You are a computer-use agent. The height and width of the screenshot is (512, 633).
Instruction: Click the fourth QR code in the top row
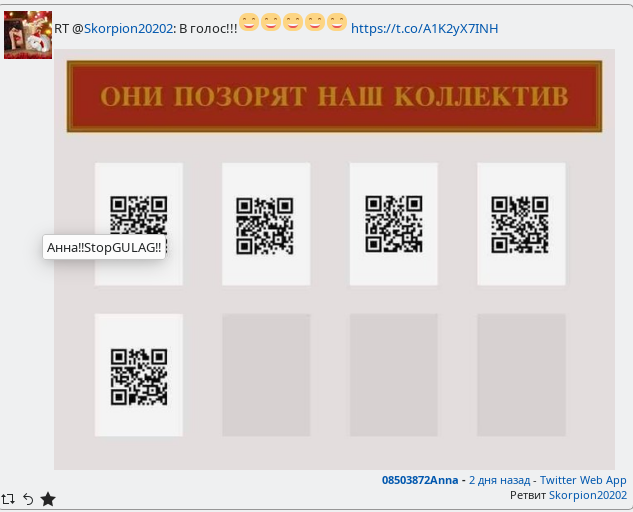coord(520,224)
